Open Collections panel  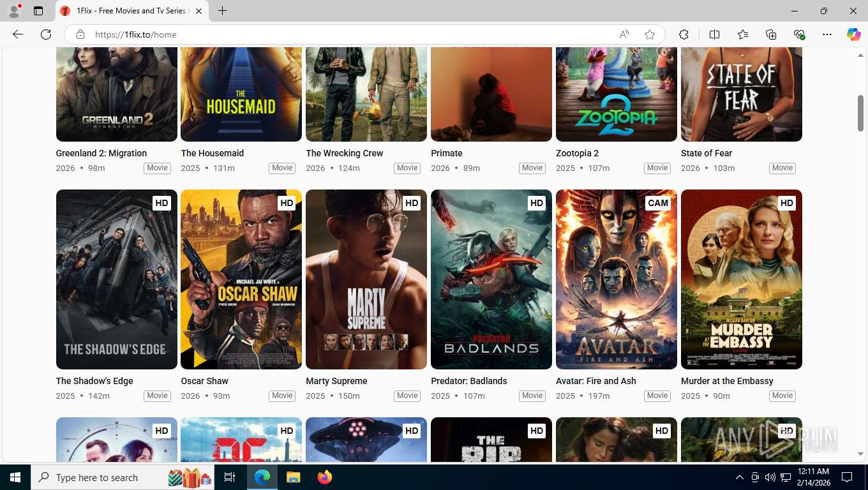click(x=771, y=34)
